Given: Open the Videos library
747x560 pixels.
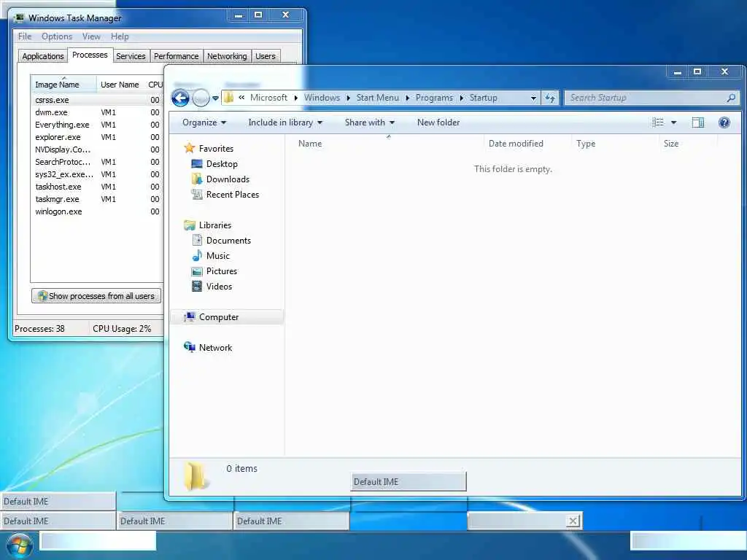Looking at the screenshot, I should [219, 286].
